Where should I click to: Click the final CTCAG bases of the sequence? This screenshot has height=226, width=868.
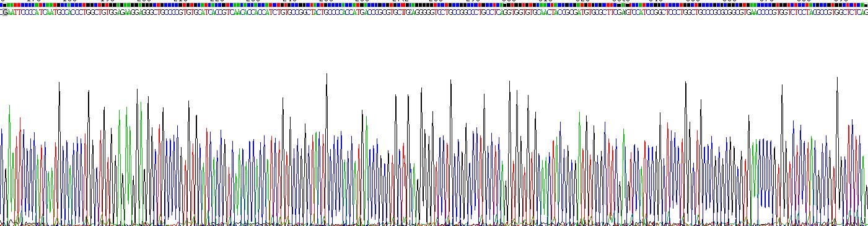pyautogui.click(x=859, y=12)
